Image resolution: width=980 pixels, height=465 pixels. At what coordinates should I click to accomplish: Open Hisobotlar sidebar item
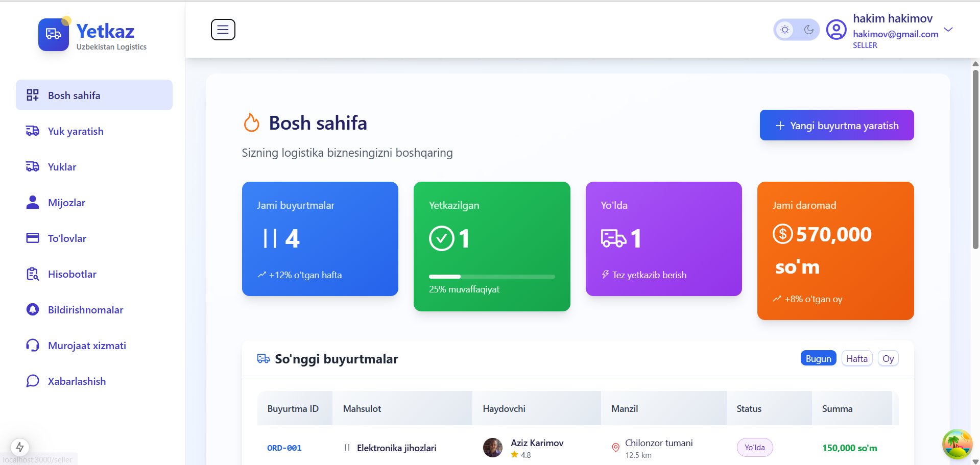click(x=94, y=274)
